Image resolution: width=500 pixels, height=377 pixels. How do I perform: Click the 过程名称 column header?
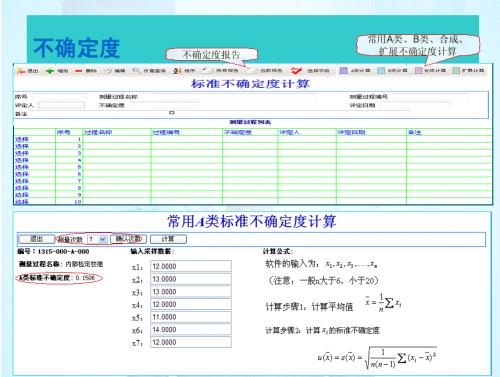coord(117,132)
